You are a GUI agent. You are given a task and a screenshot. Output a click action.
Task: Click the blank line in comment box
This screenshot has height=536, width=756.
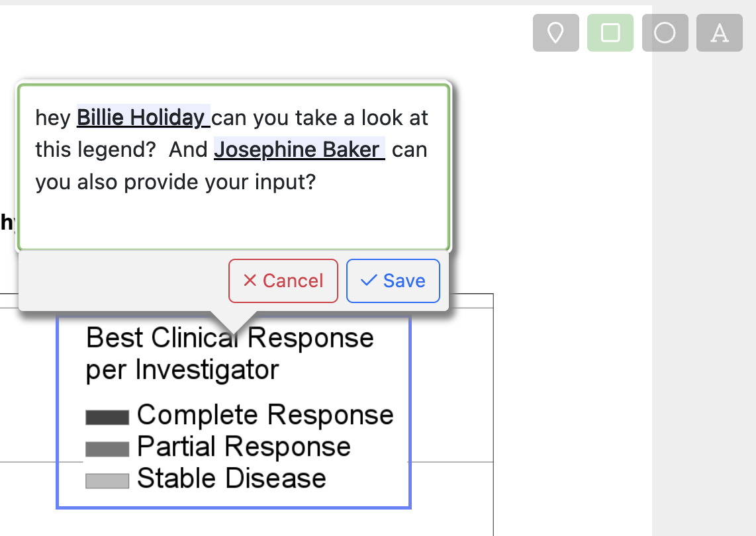[x=232, y=218]
